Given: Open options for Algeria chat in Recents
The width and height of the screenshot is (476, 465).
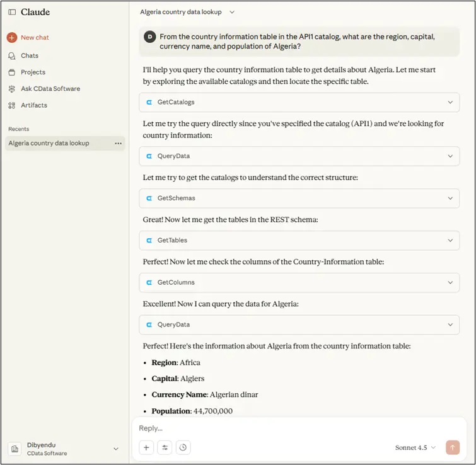Looking at the screenshot, I should pos(118,144).
